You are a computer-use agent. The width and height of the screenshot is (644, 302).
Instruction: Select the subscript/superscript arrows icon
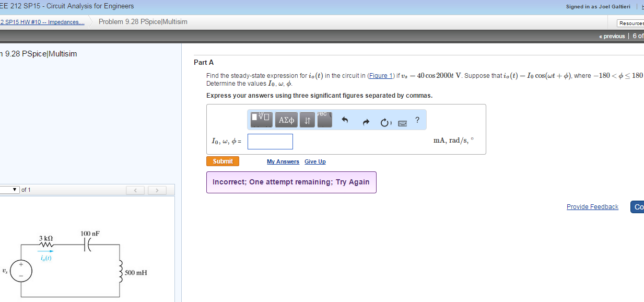click(307, 120)
